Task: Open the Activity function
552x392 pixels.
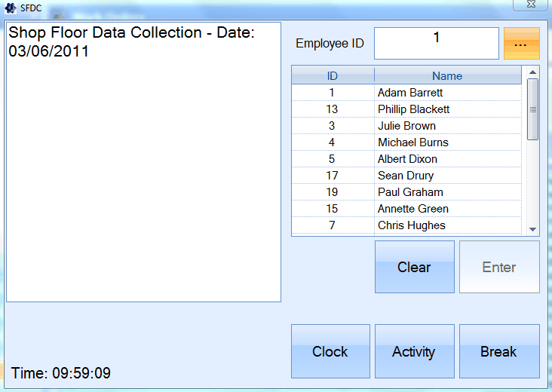Action: pos(414,351)
